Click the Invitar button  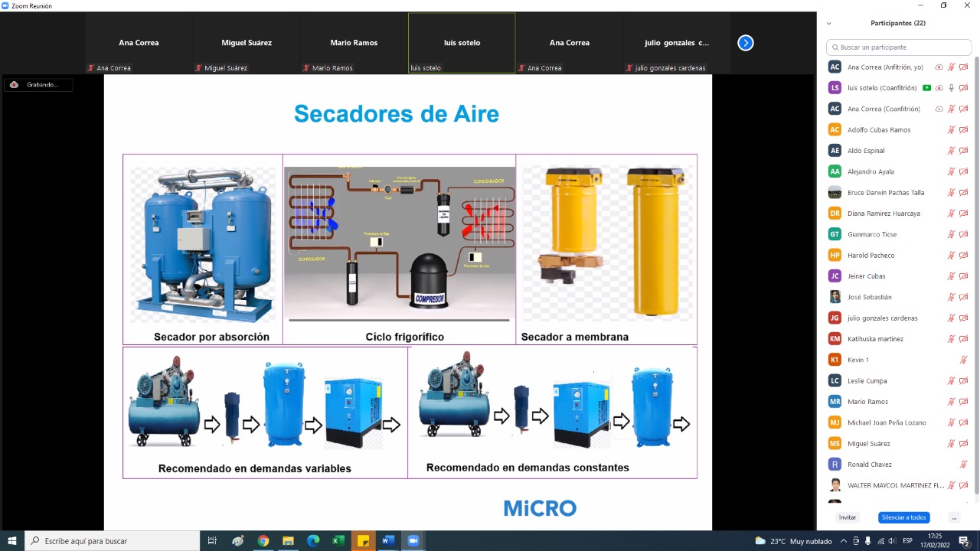(848, 517)
